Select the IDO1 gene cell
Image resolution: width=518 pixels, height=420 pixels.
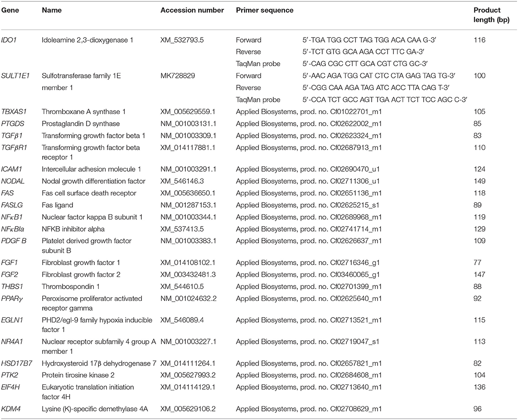tap(9, 40)
